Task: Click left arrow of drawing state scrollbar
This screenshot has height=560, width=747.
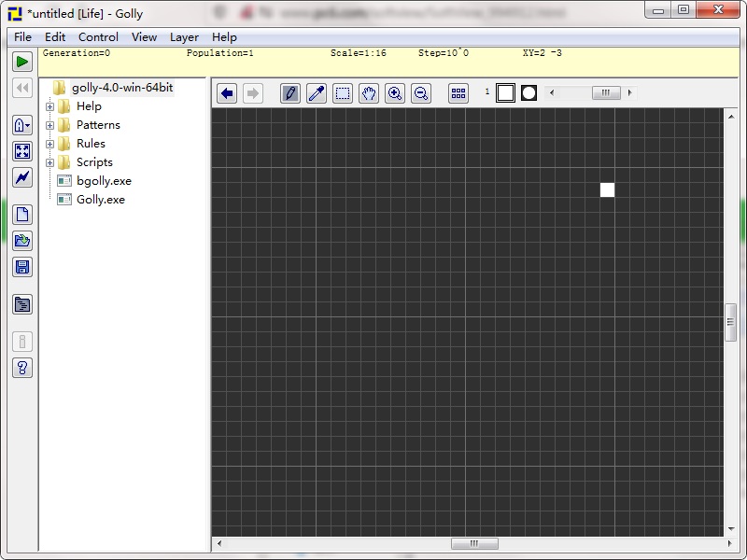Action: tap(552, 92)
